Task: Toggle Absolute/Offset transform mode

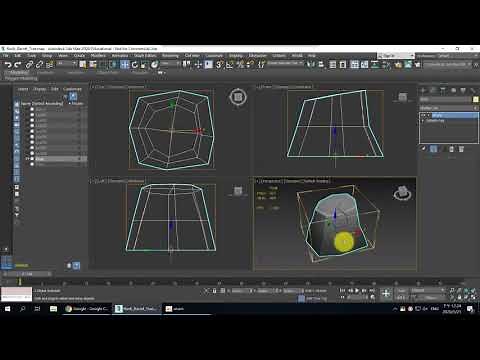Action: [223, 291]
